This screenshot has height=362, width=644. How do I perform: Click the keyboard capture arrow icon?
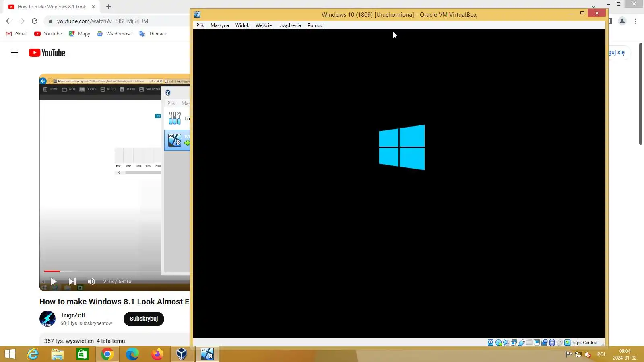point(568,343)
